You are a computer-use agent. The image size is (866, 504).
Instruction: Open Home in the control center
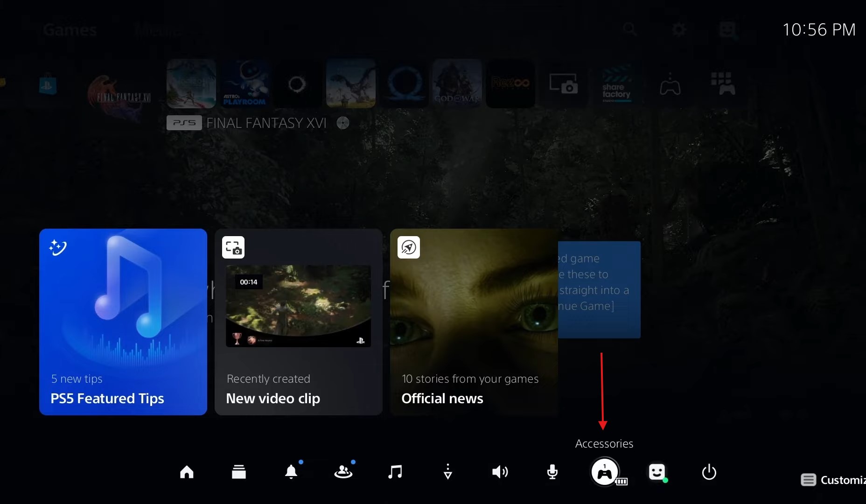point(187,472)
